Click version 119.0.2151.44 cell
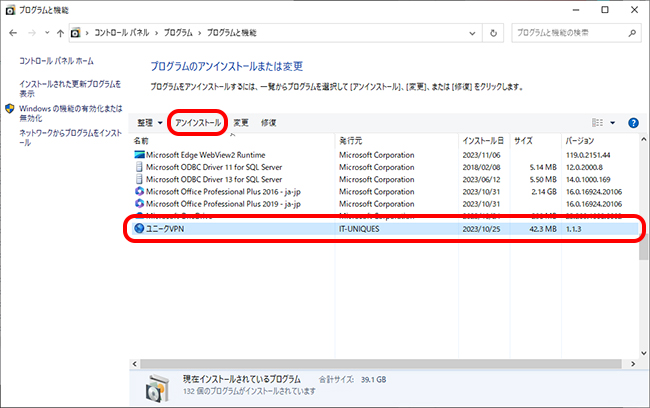Image resolution: width=650 pixels, height=408 pixels. tap(588, 155)
